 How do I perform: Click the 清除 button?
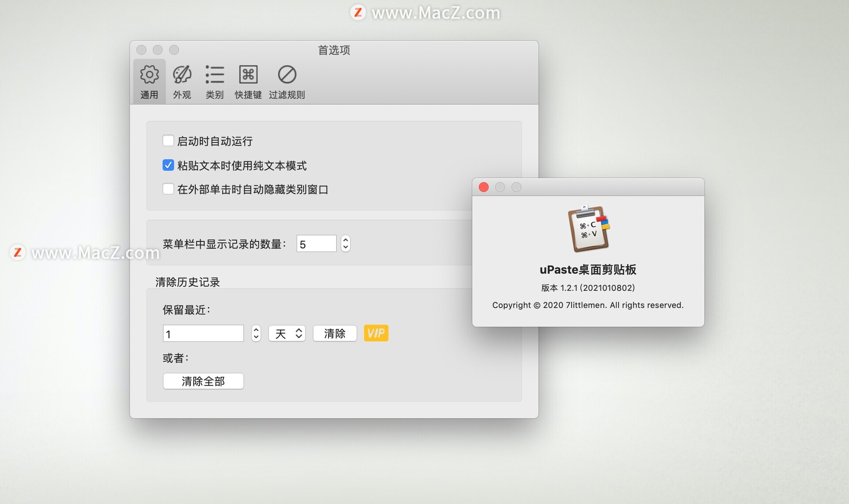(x=335, y=333)
